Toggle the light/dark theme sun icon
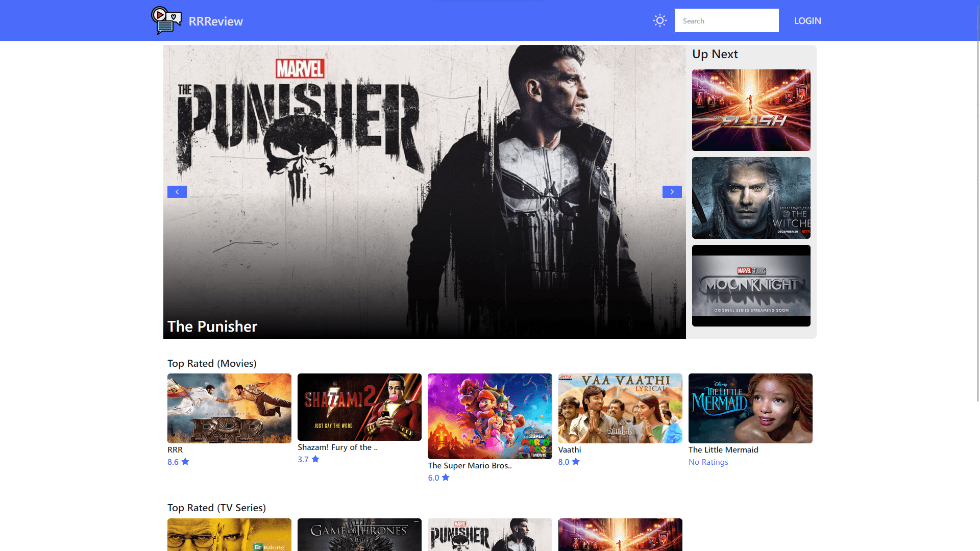 660,20
